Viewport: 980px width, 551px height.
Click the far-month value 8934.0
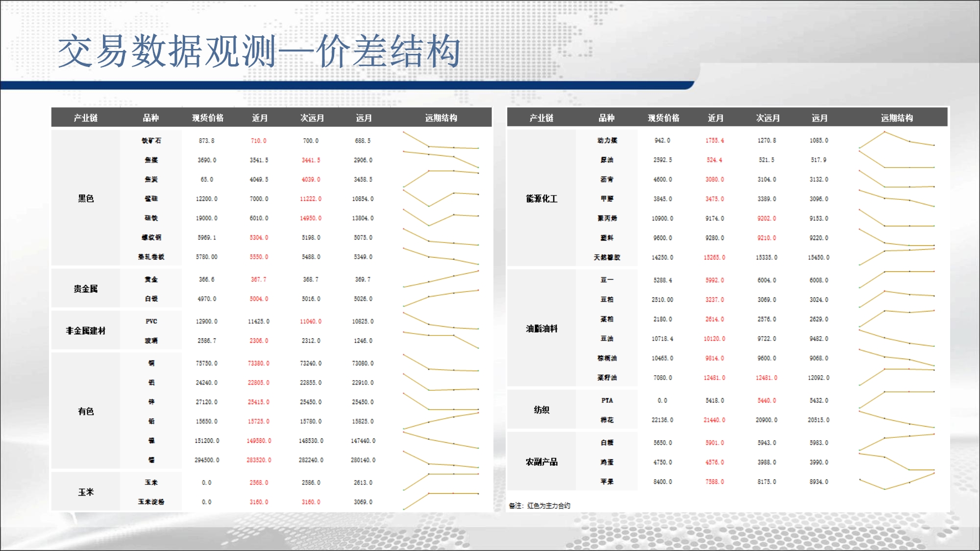pos(819,481)
